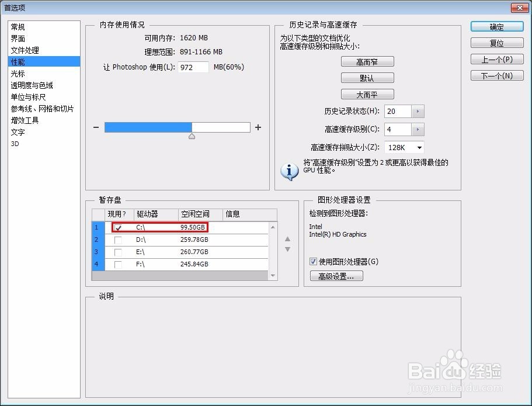The width and height of the screenshot is (532, 406).
Task: Click the 现用? column header
Action: pyautogui.click(x=120, y=214)
